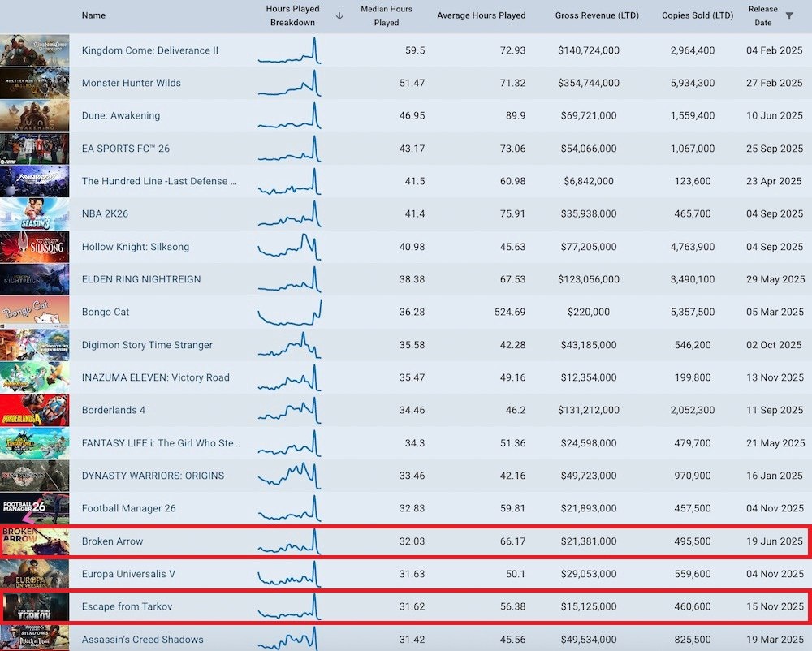Open Escape from Tarkov thumbnail

click(36, 606)
